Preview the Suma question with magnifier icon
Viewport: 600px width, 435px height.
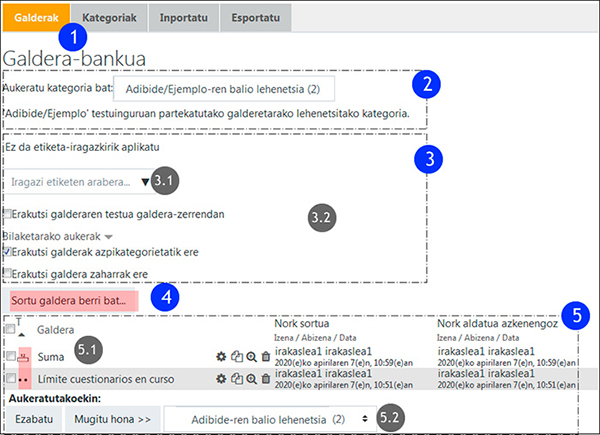249,356
